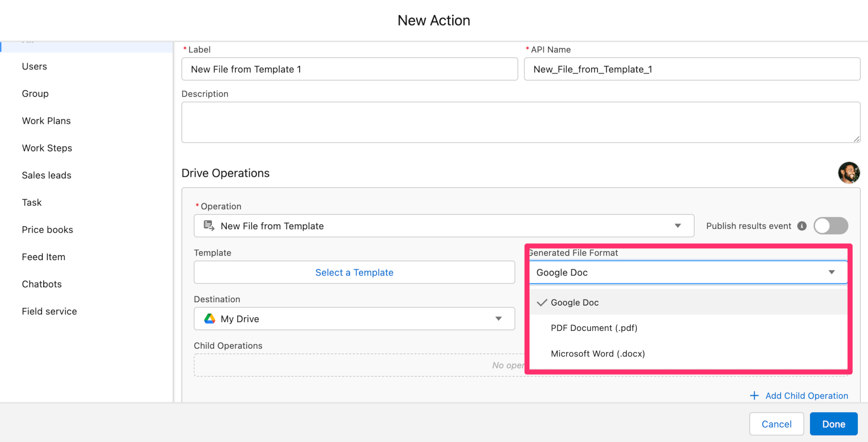Viewport: 868px width, 442px height.
Task: Open Sales leads in the sidebar
Action: point(47,175)
